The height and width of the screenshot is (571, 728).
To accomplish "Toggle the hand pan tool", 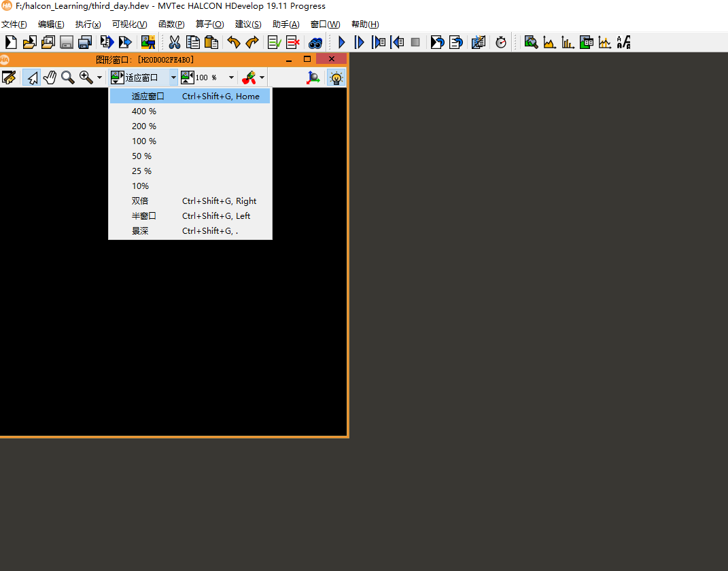I will tap(50, 77).
